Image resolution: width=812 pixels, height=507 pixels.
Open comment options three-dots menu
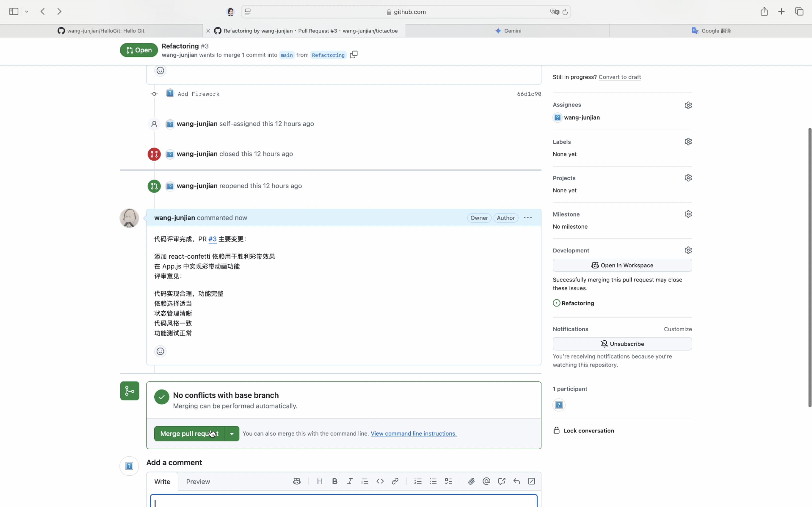[x=528, y=218]
